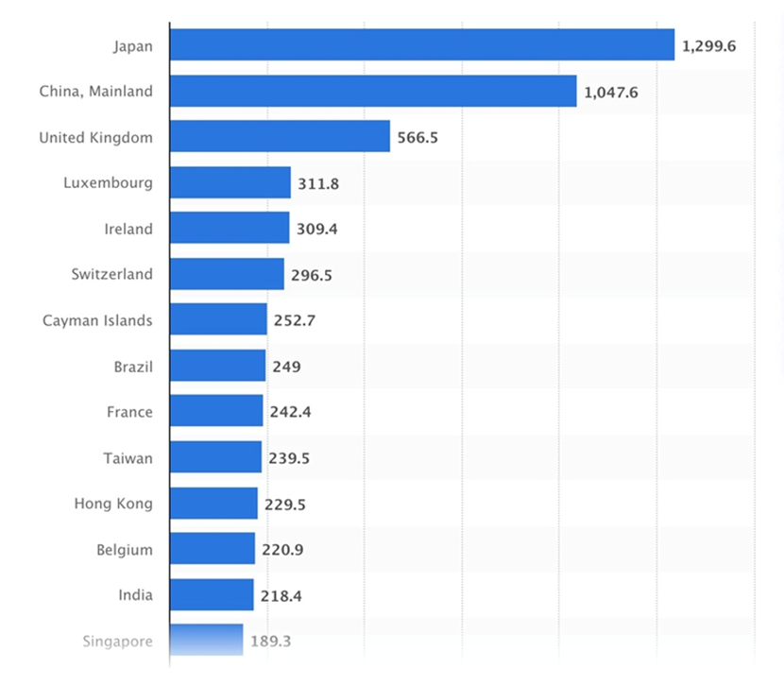Select the Belgium bar
The height and width of the screenshot is (685, 784).
click(213, 549)
